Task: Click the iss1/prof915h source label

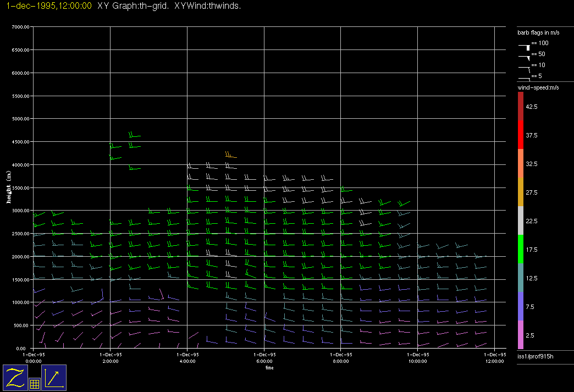Action: (x=537, y=357)
